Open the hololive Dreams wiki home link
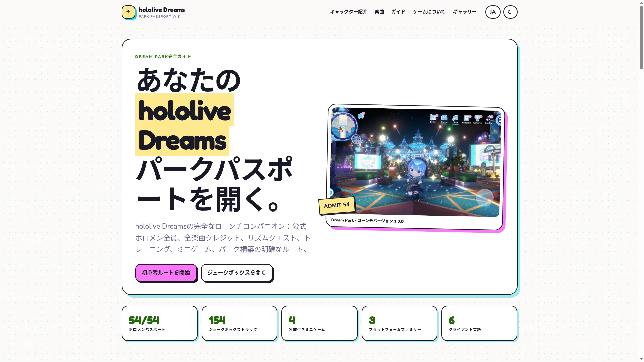Image resolution: width=644 pixels, height=362 pixels. pos(154,12)
